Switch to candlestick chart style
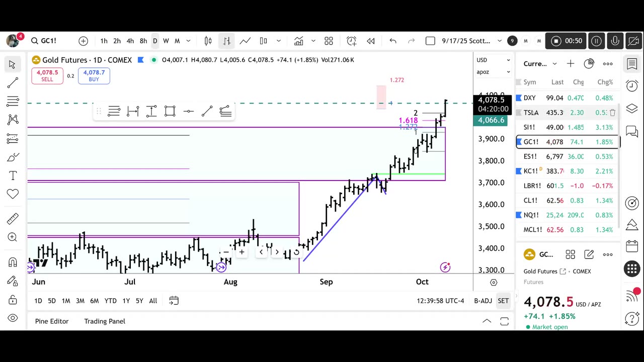Screen dimensions: 644x362 coord(208,41)
